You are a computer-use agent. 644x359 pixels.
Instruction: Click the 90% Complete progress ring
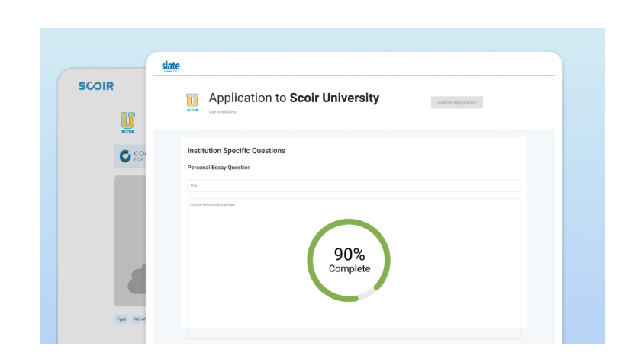tap(349, 260)
